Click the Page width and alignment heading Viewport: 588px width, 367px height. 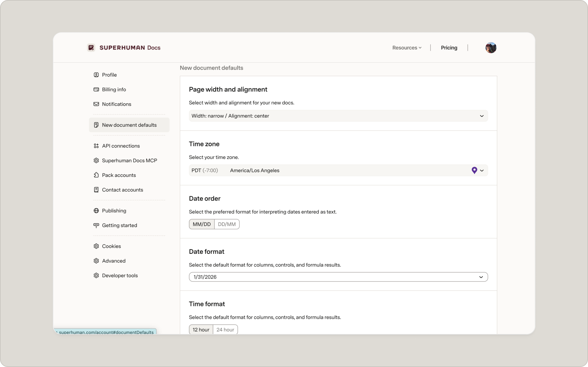pyautogui.click(x=228, y=89)
